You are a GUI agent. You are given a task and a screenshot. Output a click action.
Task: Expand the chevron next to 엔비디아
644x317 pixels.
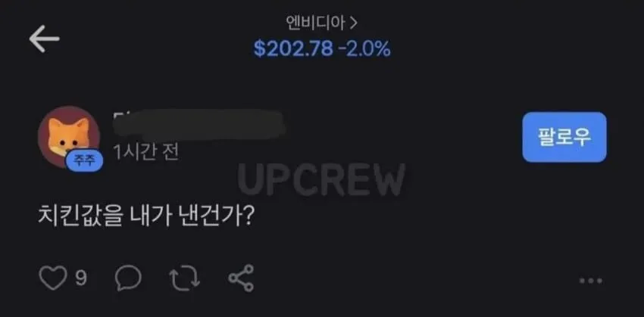tap(354, 23)
